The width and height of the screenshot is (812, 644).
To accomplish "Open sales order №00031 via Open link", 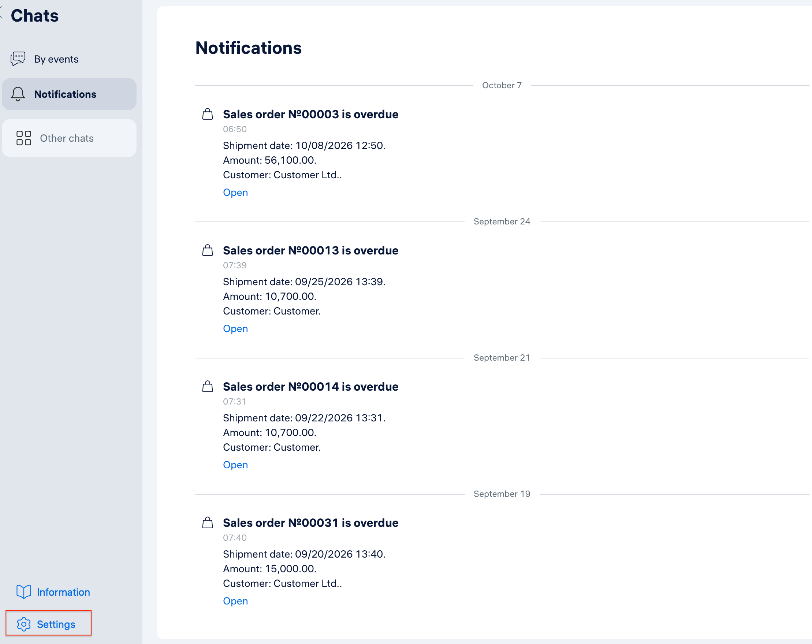I will click(x=235, y=601).
